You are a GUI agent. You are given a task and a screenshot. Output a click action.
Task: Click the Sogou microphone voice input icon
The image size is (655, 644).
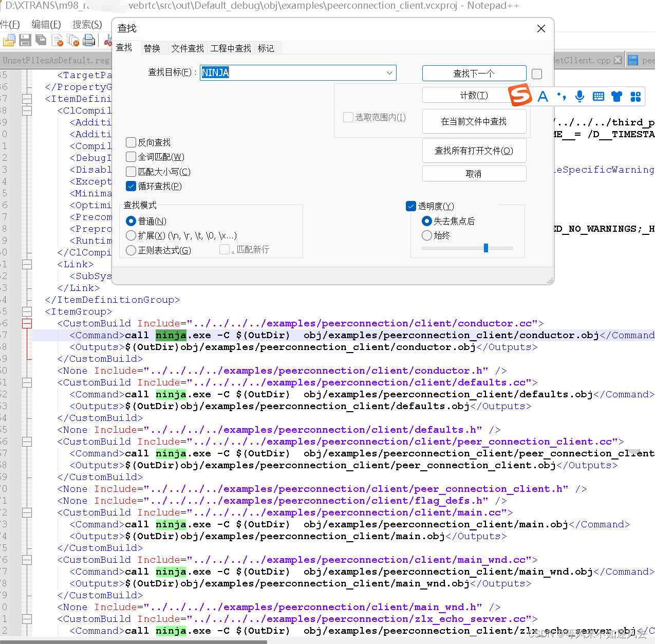tap(579, 97)
